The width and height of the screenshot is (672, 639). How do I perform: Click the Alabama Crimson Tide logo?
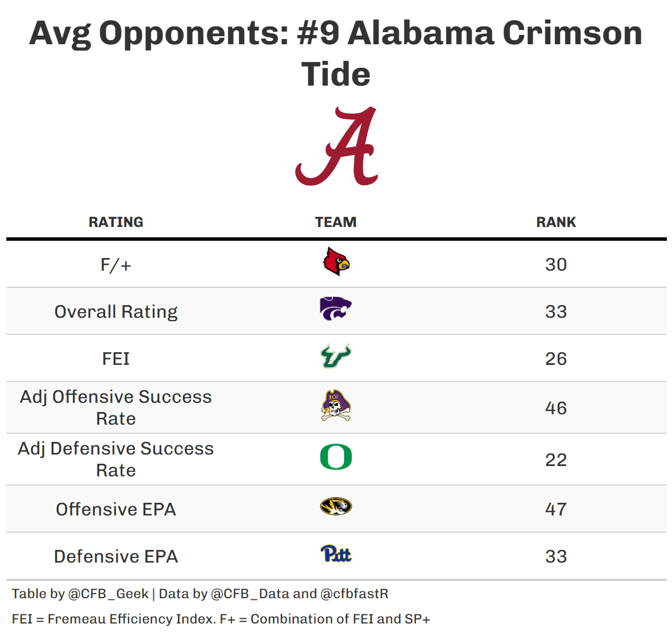[x=337, y=146]
